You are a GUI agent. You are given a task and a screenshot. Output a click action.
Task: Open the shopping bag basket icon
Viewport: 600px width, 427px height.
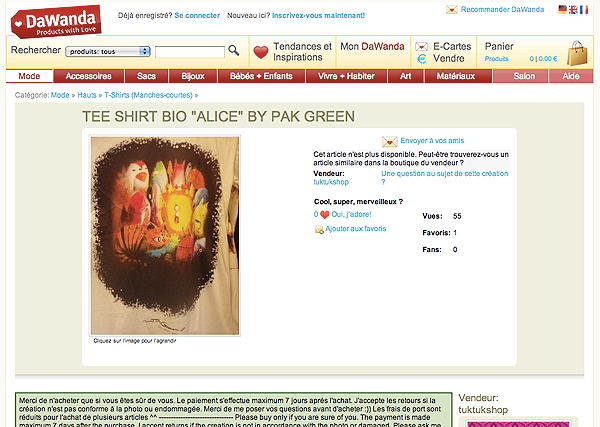click(x=577, y=53)
